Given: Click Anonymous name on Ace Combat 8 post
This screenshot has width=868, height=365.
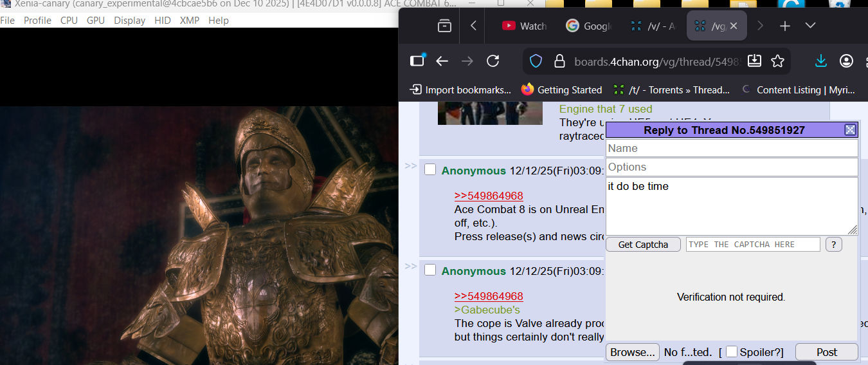Looking at the screenshot, I should click(474, 171).
